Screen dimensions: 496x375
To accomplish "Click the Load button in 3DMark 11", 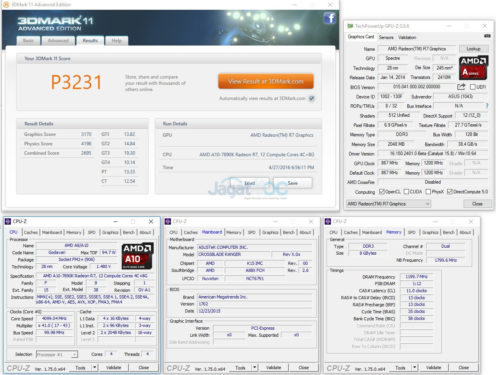I will pyautogui.click(x=250, y=183).
